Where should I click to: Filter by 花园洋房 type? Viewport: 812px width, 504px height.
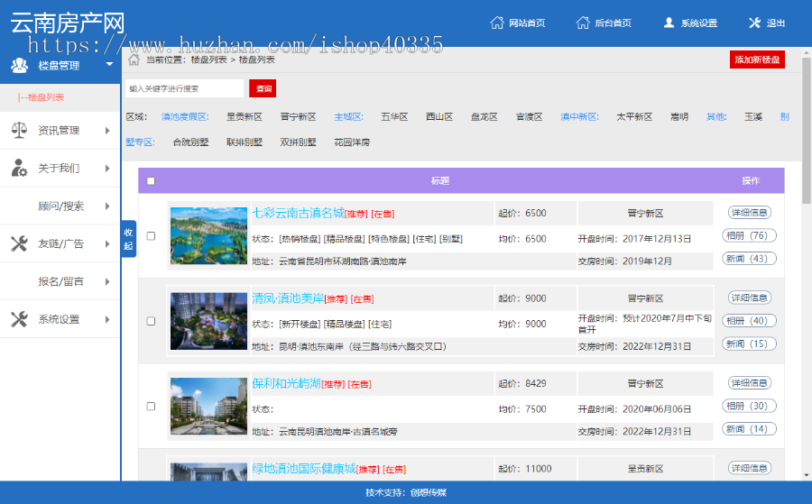click(x=352, y=142)
